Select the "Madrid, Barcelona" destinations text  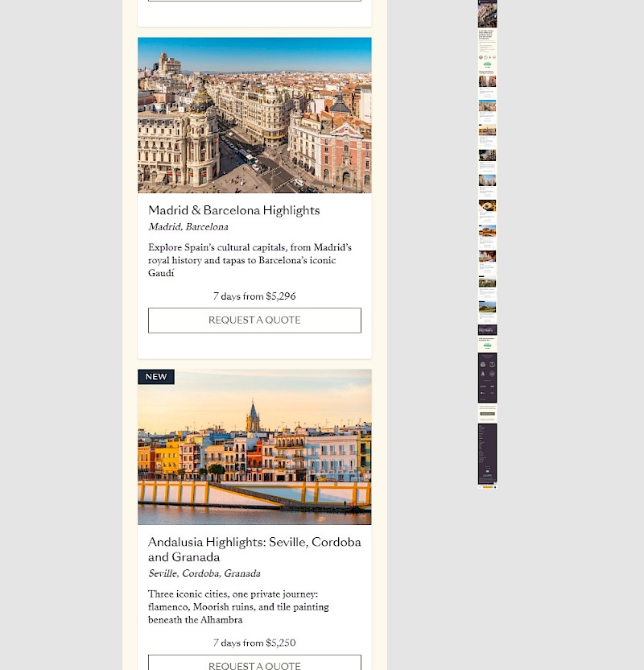(188, 227)
